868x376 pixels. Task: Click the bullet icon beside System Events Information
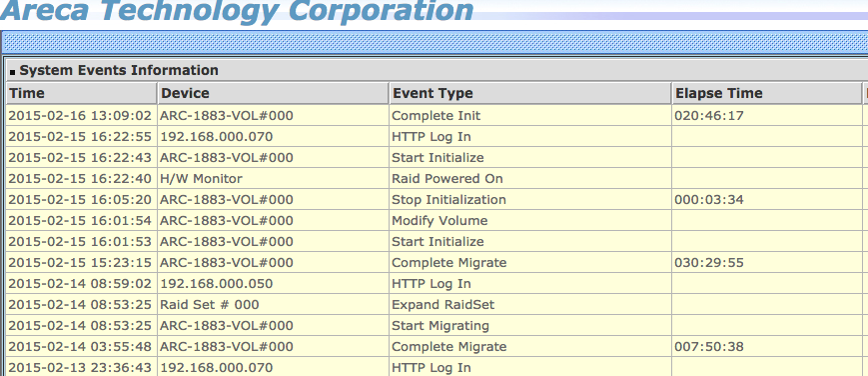pos(13,72)
